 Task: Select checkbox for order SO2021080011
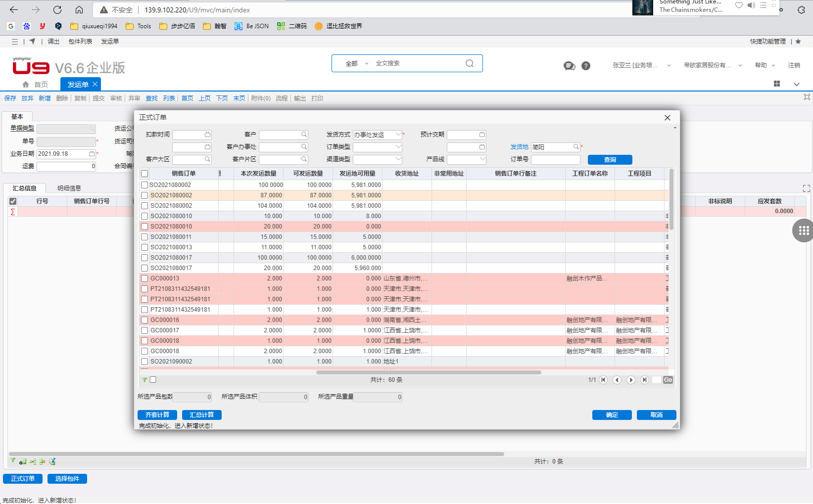click(x=144, y=237)
